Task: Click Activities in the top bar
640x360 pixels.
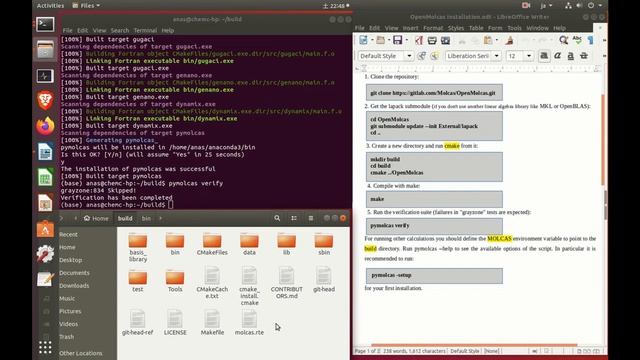Action: pyautogui.click(x=50, y=6)
